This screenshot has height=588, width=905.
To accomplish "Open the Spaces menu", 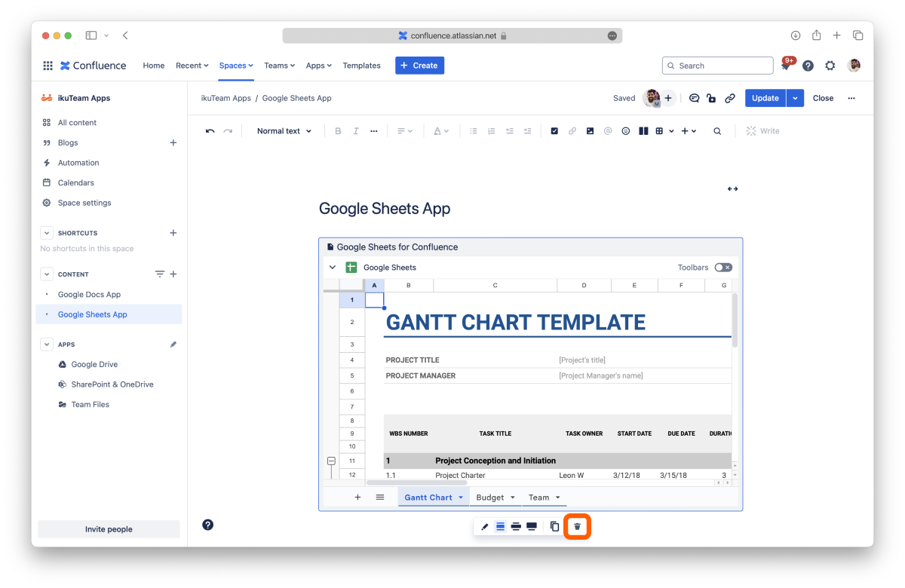I will (x=236, y=66).
